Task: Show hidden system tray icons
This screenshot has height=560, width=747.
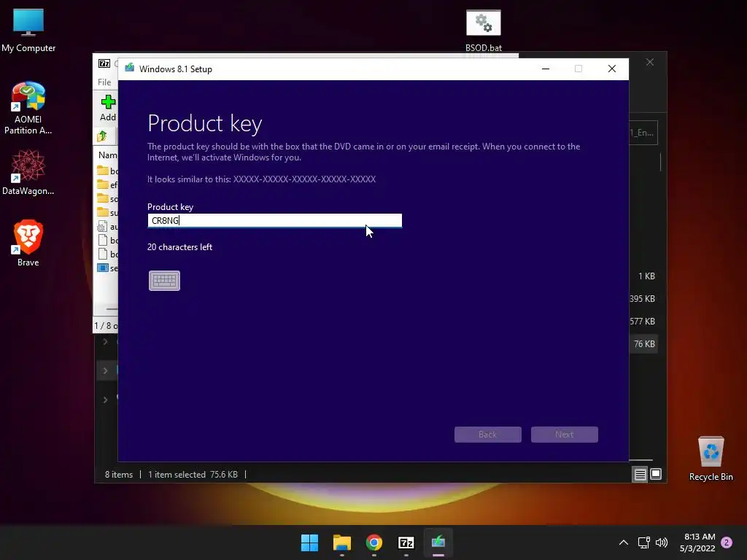Action: [x=623, y=542]
